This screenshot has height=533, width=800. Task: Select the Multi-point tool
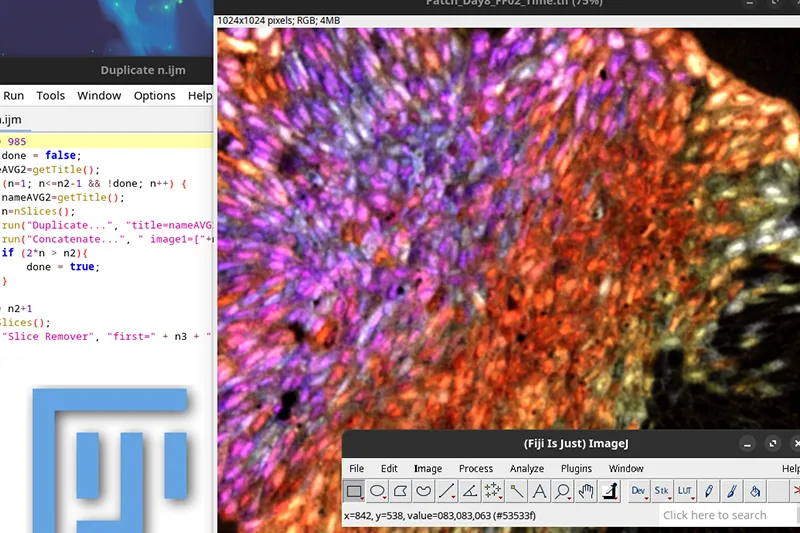point(493,491)
